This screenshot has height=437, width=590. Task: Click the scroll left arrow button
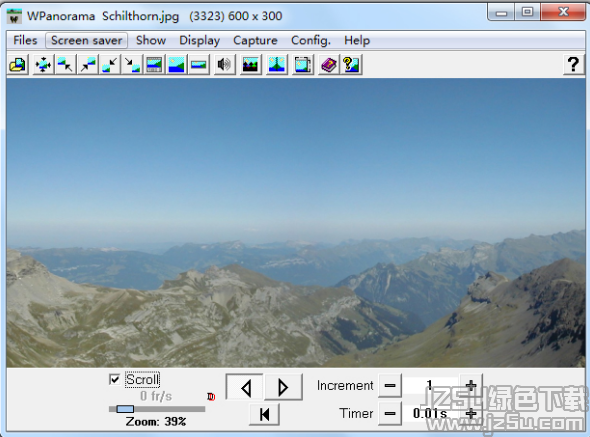pos(245,387)
